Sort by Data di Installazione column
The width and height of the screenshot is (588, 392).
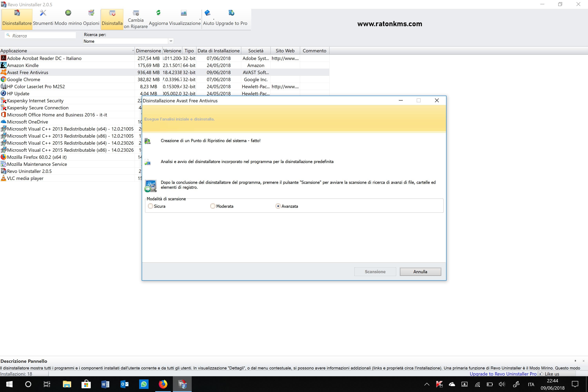click(x=219, y=51)
